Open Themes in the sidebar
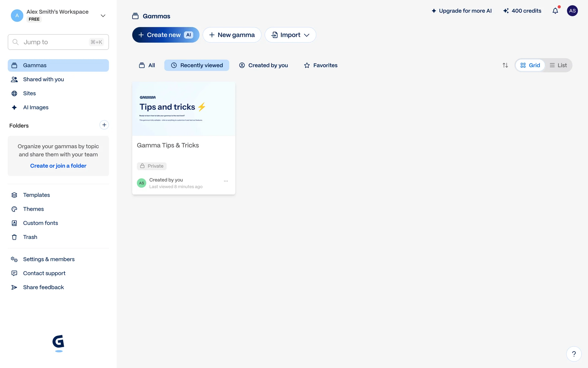Image resolution: width=588 pixels, height=368 pixels. click(x=33, y=209)
